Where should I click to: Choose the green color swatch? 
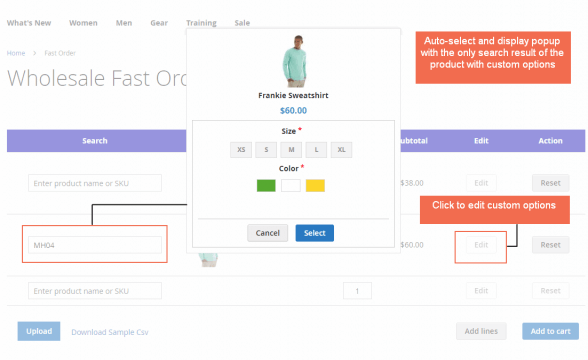click(266, 186)
